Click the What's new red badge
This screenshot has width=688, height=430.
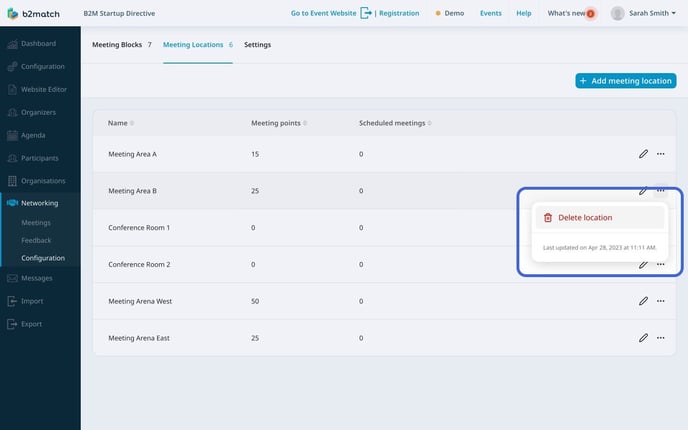click(x=591, y=14)
